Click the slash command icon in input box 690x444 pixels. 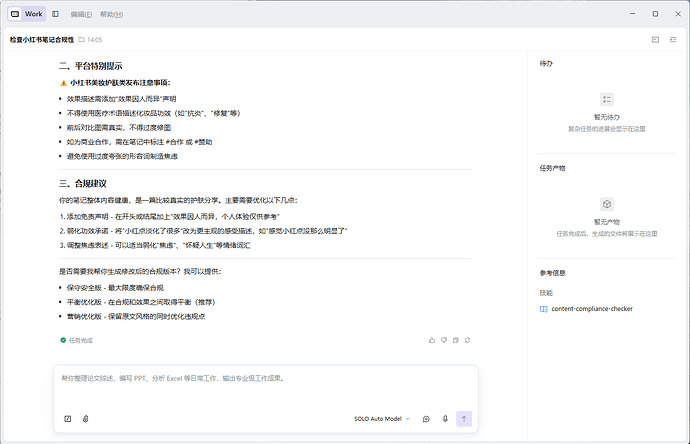tap(68, 419)
